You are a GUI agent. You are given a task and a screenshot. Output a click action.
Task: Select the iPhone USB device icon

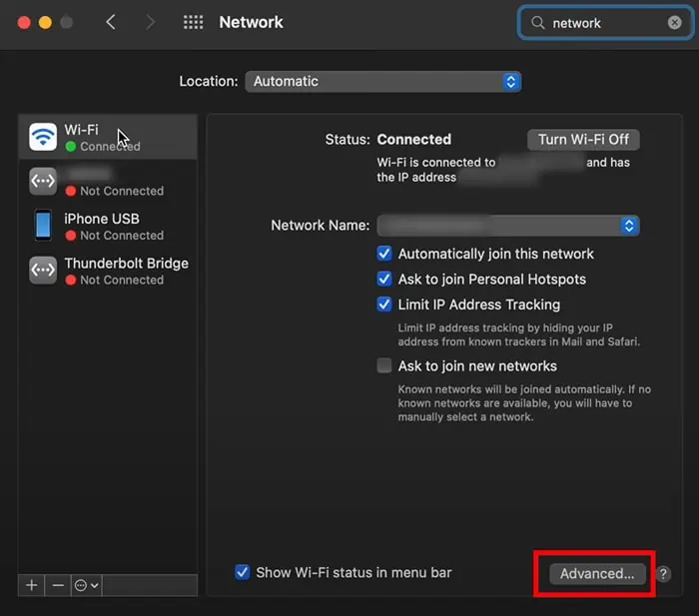click(x=43, y=226)
